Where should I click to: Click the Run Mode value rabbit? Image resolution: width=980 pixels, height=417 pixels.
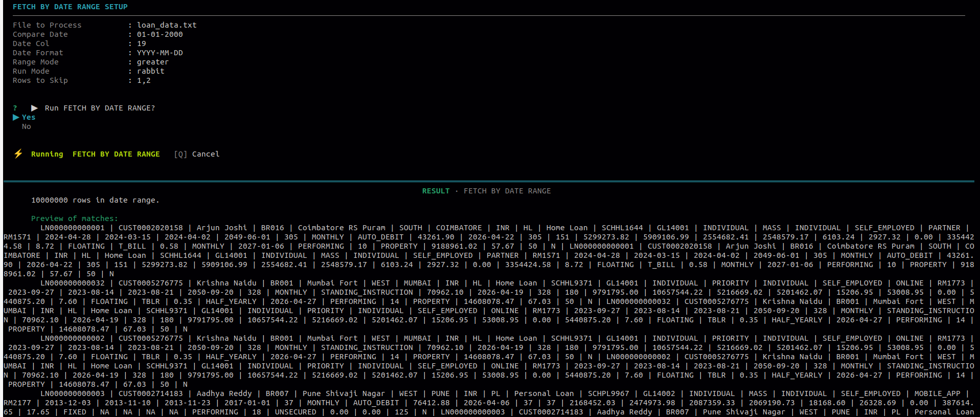(x=151, y=71)
